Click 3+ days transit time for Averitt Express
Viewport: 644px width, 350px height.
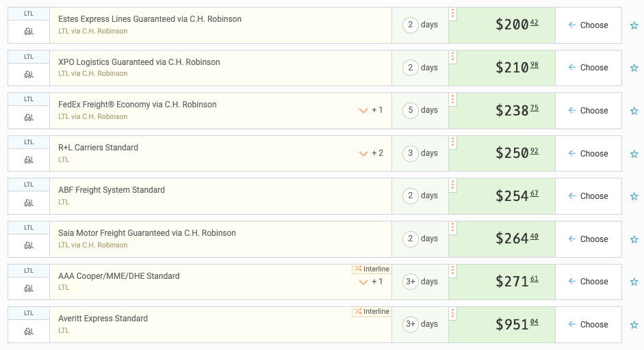pos(420,324)
